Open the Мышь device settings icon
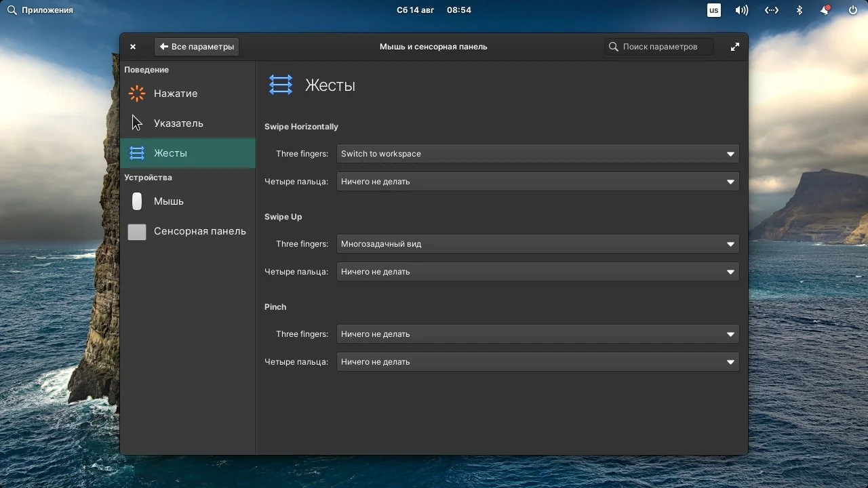The image size is (868, 488). pos(136,201)
